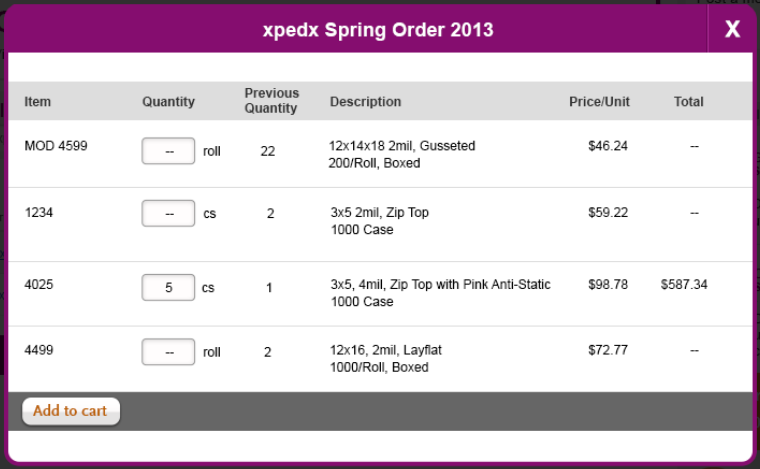Click the Quantity column header
The image size is (760, 469).
pos(168,102)
